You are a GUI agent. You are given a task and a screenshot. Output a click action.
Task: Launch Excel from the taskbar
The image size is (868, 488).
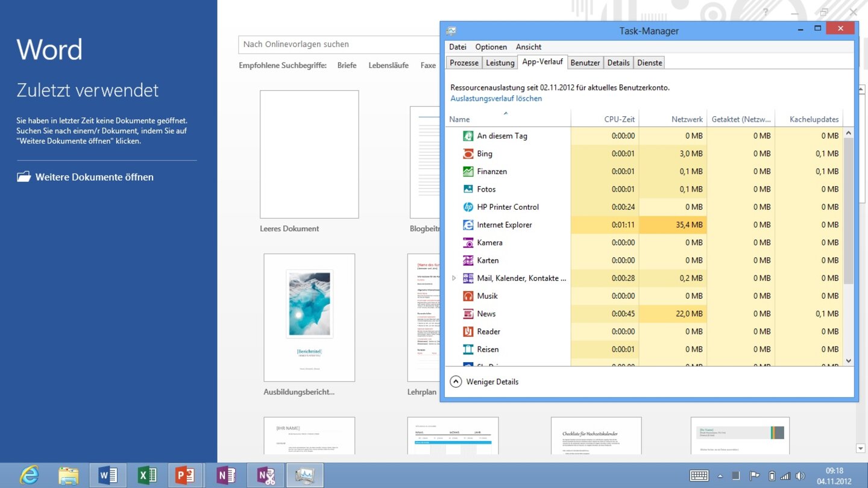pyautogui.click(x=147, y=475)
